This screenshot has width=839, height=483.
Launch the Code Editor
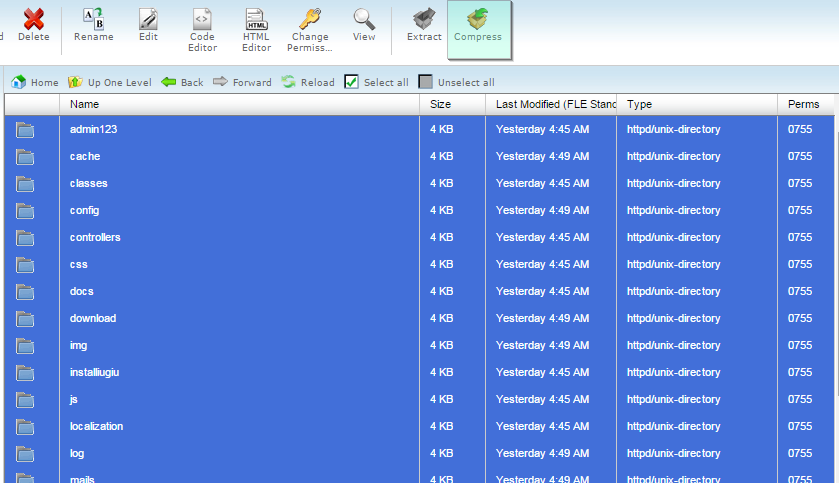coord(202,20)
